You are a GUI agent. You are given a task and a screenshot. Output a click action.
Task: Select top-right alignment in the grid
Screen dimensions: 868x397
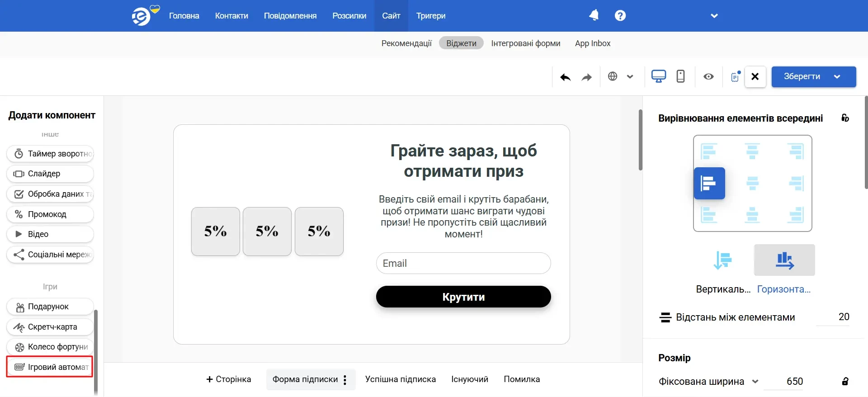coord(796,151)
